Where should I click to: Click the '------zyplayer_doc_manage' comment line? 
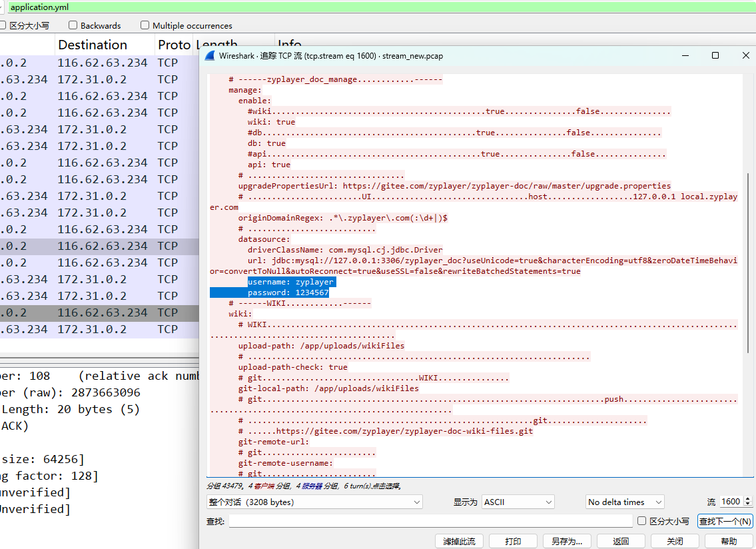335,79
